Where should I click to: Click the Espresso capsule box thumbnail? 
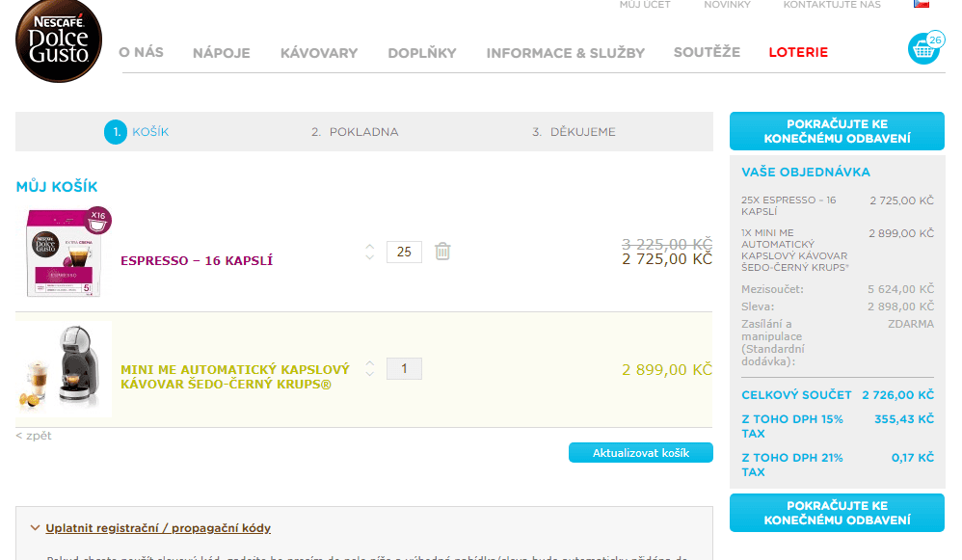coord(68,252)
